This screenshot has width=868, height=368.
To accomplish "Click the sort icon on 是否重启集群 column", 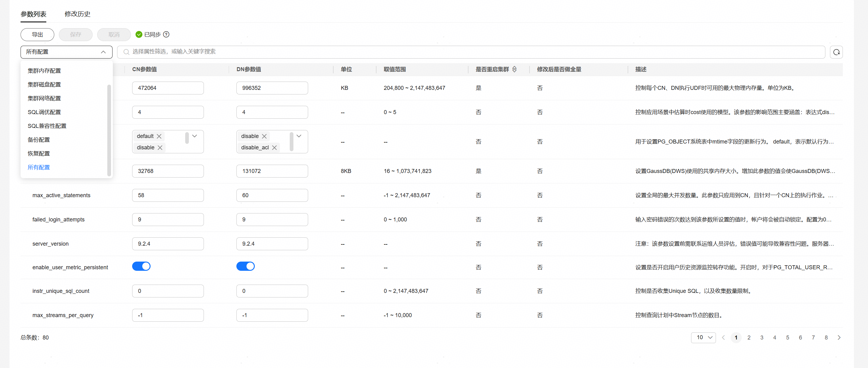I will [x=514, y=69].
